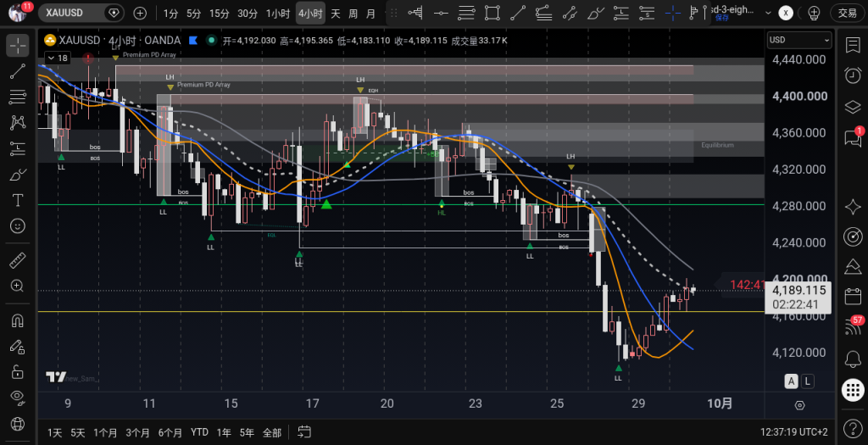Expand the chart layout name dropdown arrow
The width and height of the screenshot is (868, 445).
768,13
